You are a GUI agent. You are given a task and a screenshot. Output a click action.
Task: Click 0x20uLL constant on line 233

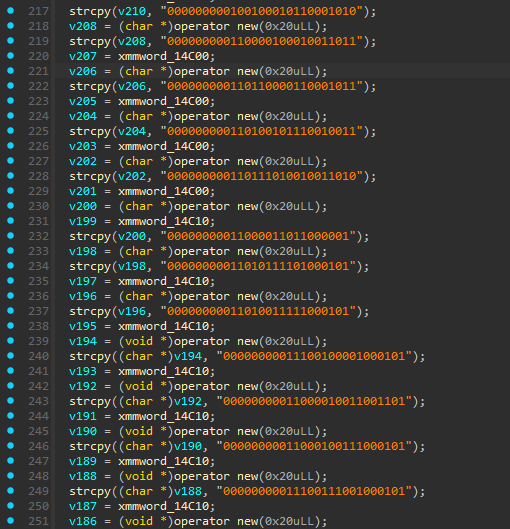(289, 251)
